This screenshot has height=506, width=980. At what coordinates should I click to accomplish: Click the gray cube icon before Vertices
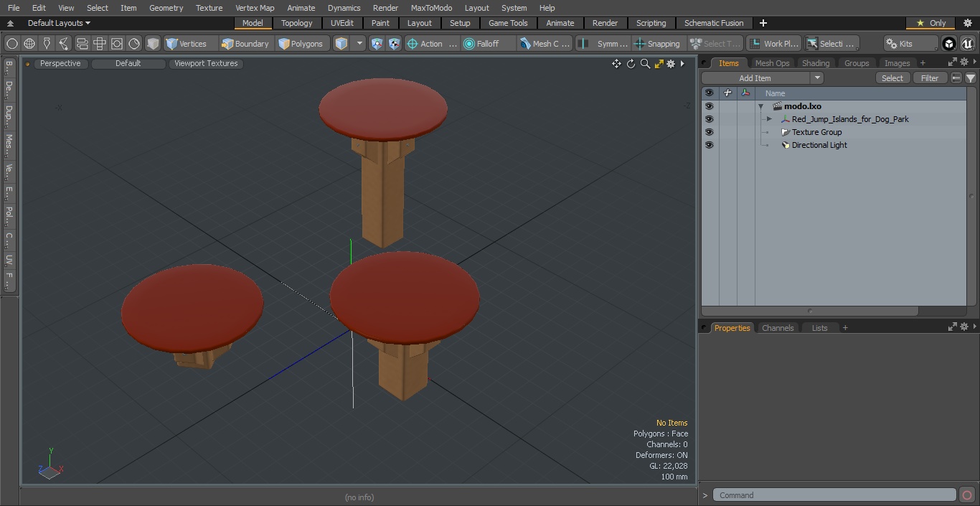tap(153, 44)
